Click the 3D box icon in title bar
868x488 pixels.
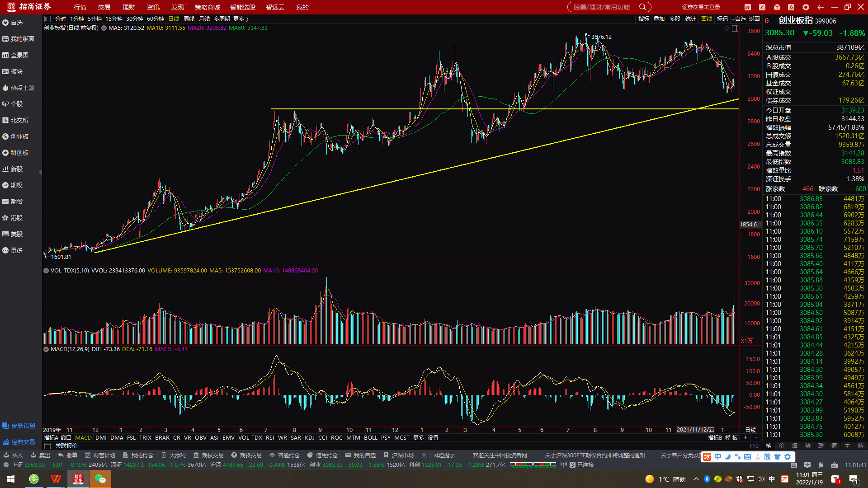click(x=777, y=7)
